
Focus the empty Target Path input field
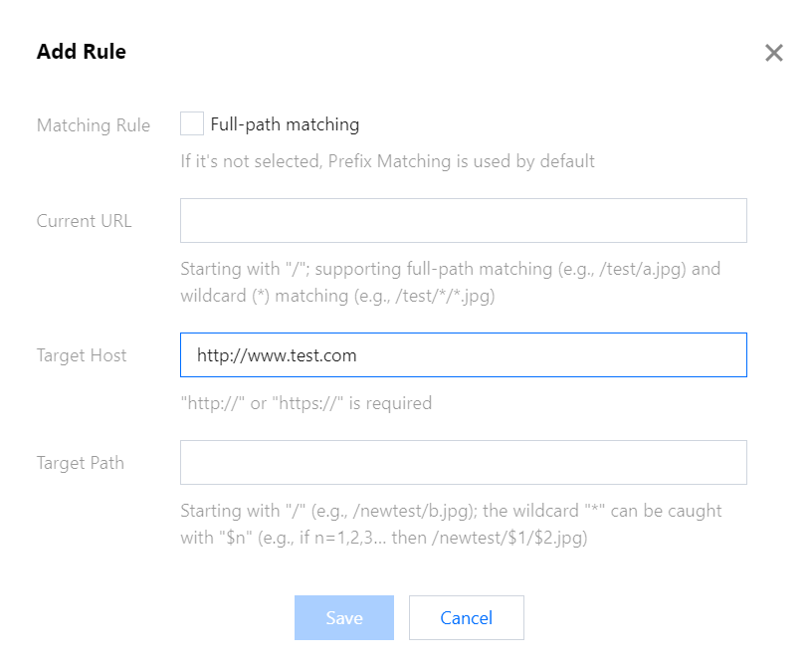tap(463, 463)
